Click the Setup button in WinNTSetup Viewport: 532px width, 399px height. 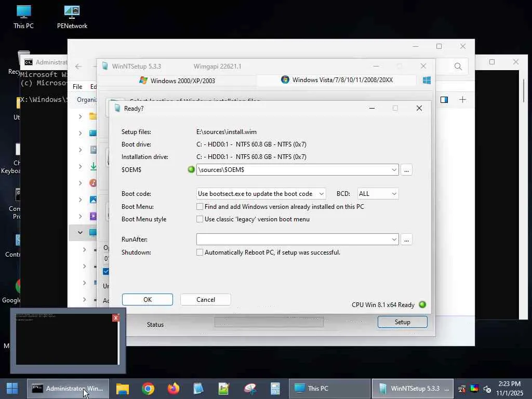click(403, 322)
